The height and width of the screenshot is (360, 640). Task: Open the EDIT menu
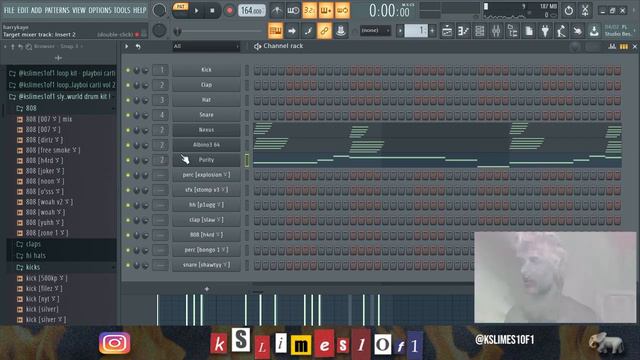coord(23,10)
